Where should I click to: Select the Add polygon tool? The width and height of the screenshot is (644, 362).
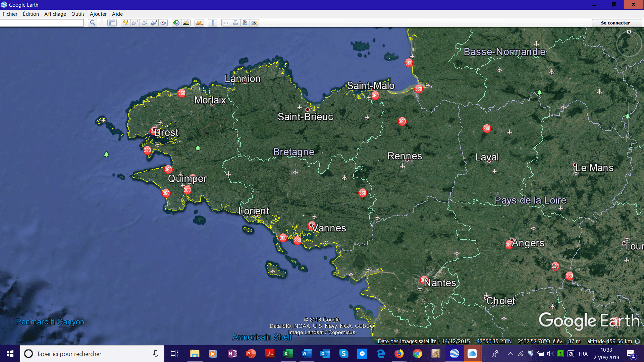pyautogui.click(x=135, y=23)
